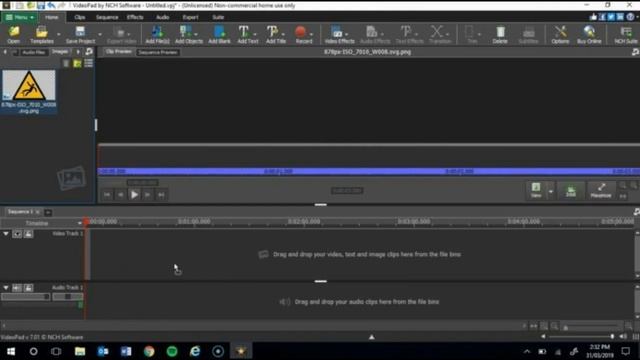Open the help icon in the top bar

coord(630,17)
